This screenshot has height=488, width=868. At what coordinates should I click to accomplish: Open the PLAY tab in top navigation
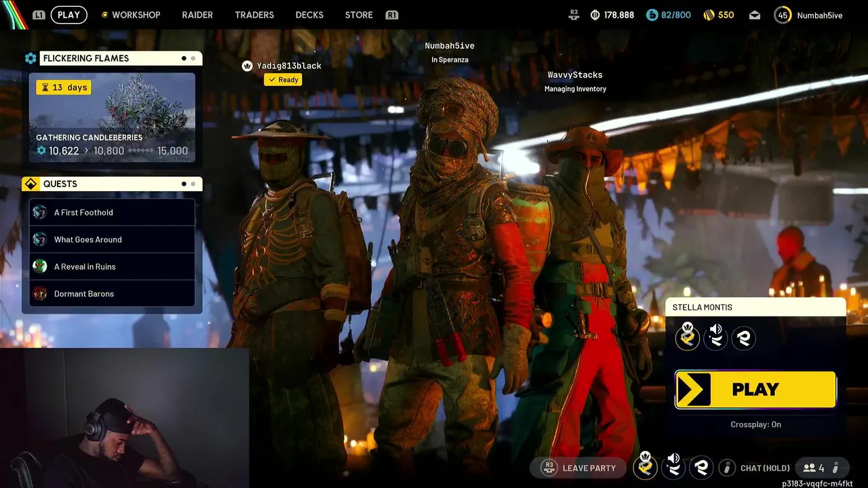pos(68,15)
